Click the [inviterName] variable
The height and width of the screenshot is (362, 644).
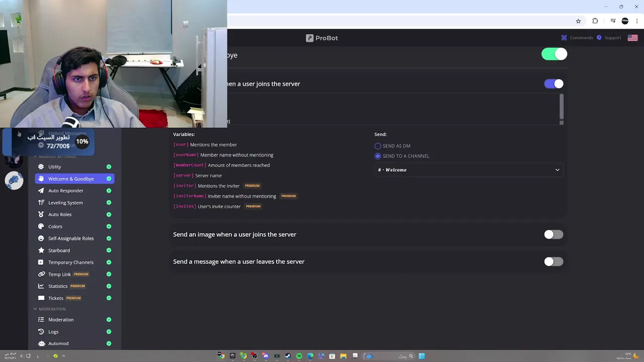tap(190, 196)
